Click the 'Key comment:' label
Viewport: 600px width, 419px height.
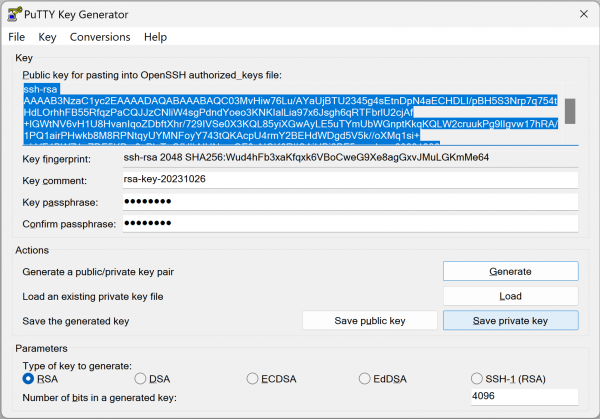tap(54, 181)
